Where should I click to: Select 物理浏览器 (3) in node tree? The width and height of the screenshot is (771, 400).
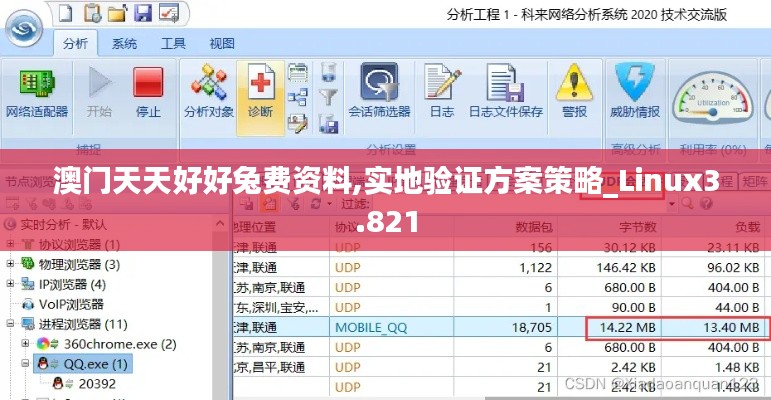coord(79,264)
